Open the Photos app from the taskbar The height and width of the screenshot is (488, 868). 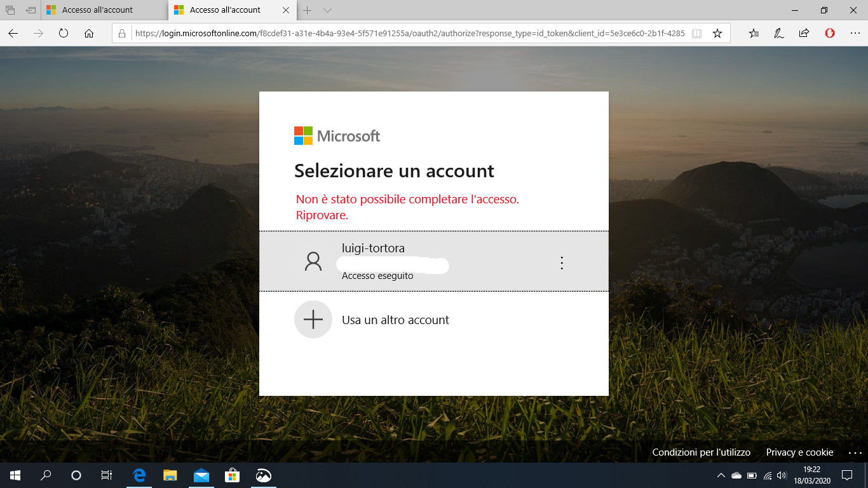pos(263,475)
